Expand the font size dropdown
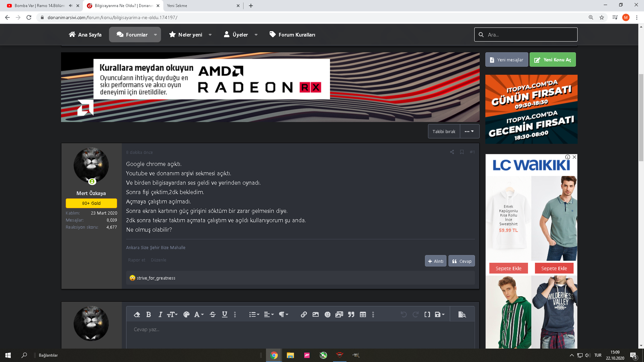 (172, 314)
